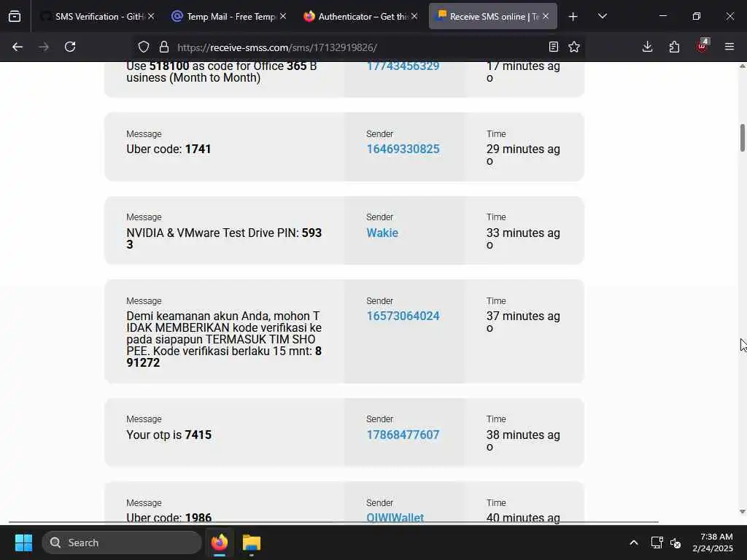Click the '33 minutes ago' time text

523,238
